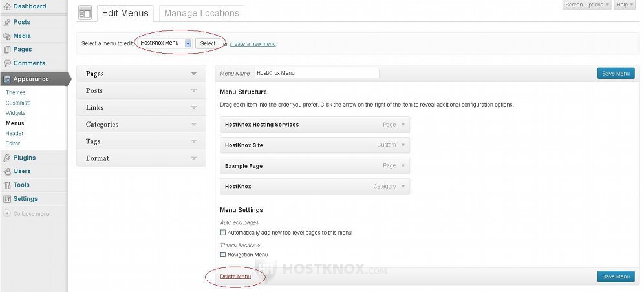
Task: Switch to the Manage Locations tab
Action: (x=202, y=13)
